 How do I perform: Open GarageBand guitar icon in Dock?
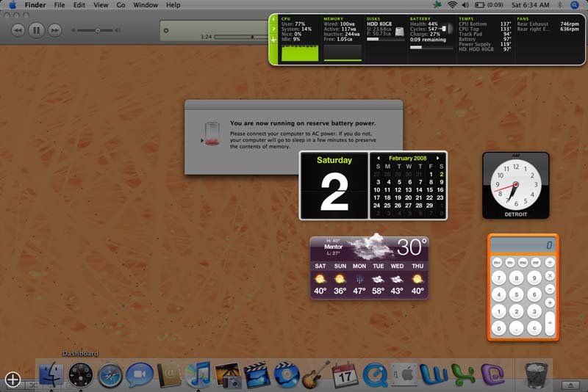pyautogui.click(x=316, y=375)
